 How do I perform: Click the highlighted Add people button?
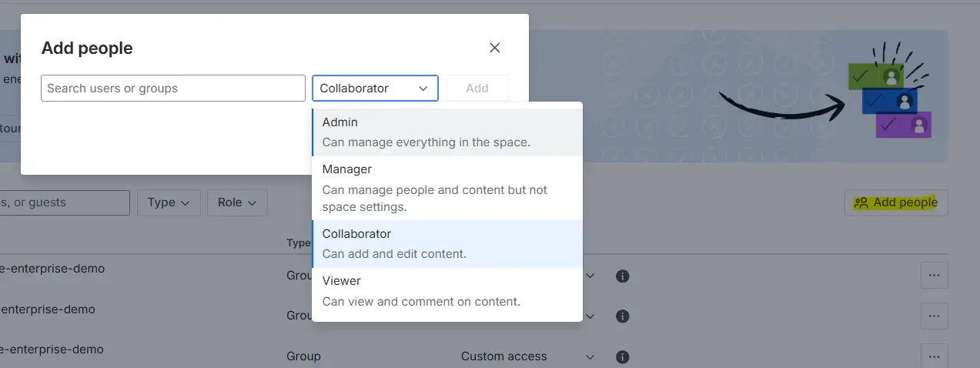tap(896, 202)
